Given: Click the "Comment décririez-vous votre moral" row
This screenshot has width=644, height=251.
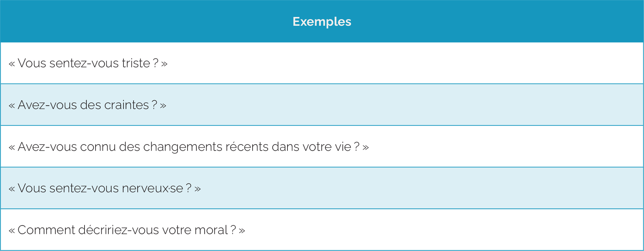Looking at the screenshot, I should point(322,230).
